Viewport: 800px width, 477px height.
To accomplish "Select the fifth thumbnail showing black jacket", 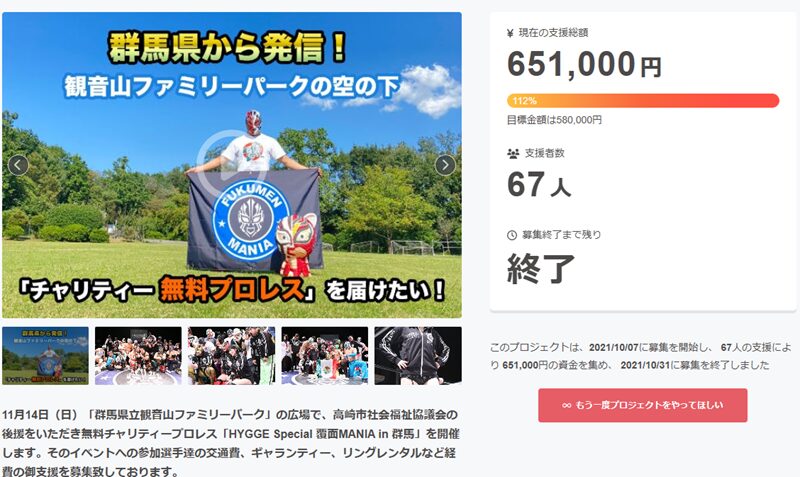I will [x=418, y=356].
